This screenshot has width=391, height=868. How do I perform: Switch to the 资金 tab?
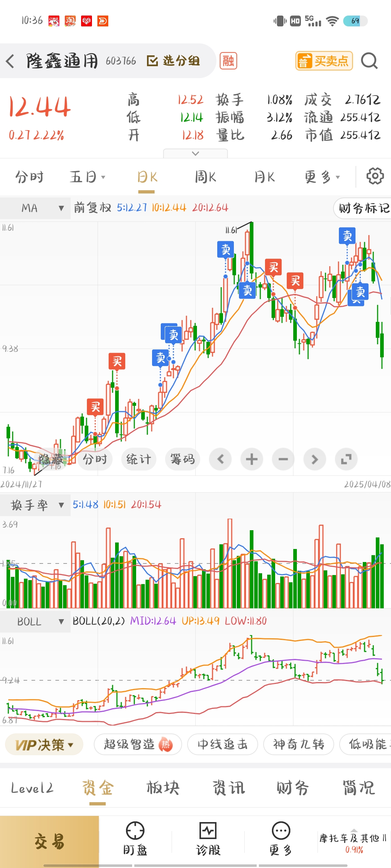pyautogui.click(x=98, y=788)
